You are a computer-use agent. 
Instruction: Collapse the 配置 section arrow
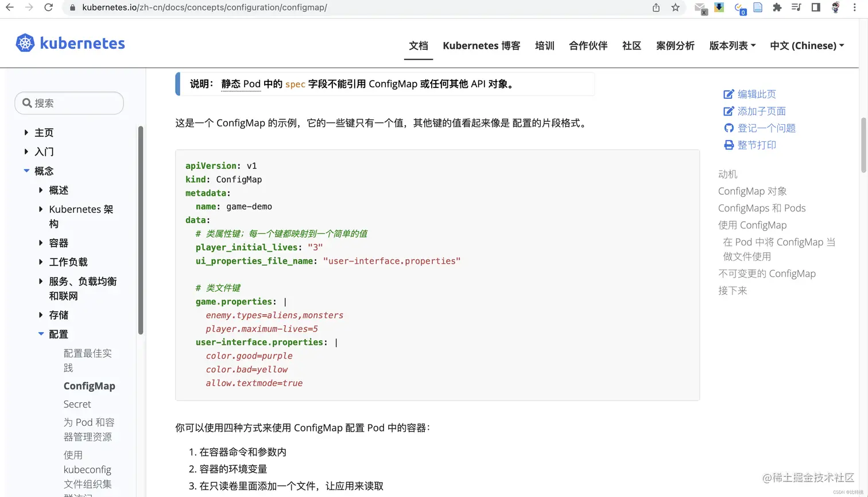41,334
